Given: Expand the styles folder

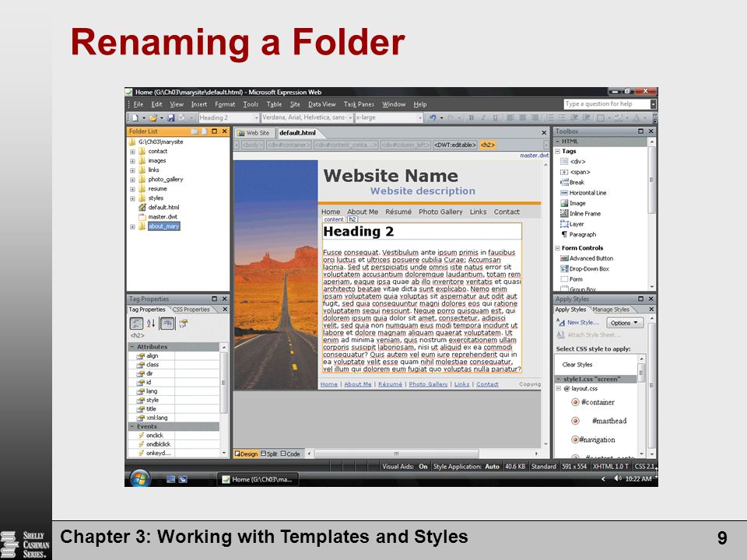Looking at the screenshot, I should click(132, 198).
